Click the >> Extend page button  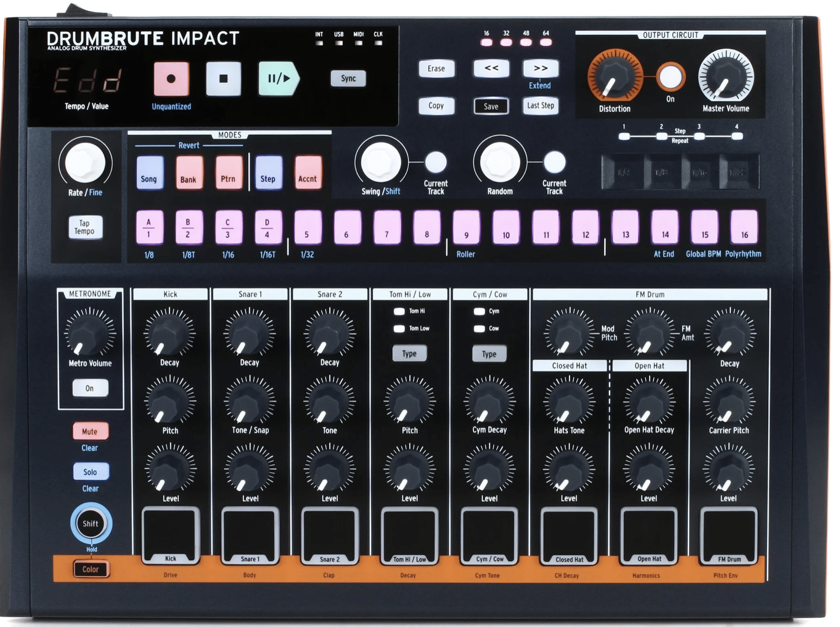tap(541, 68)
